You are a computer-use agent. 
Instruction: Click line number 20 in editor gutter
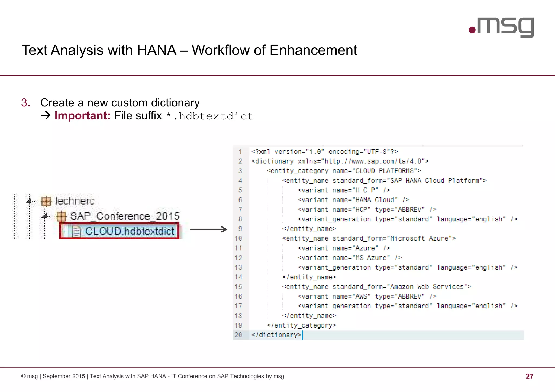coord(238,335)
